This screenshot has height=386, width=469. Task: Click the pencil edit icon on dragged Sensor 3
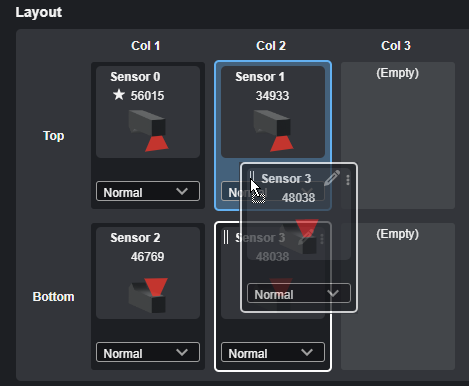tap(332, 178)
